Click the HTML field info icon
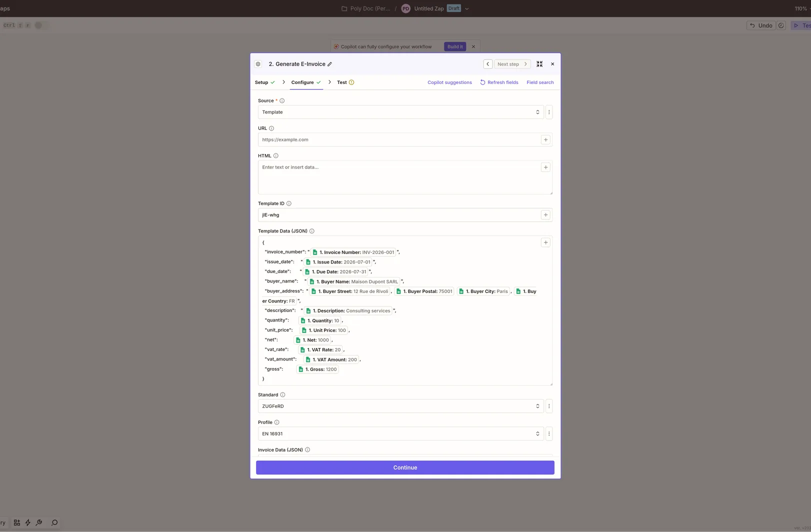 coord(275,155)
